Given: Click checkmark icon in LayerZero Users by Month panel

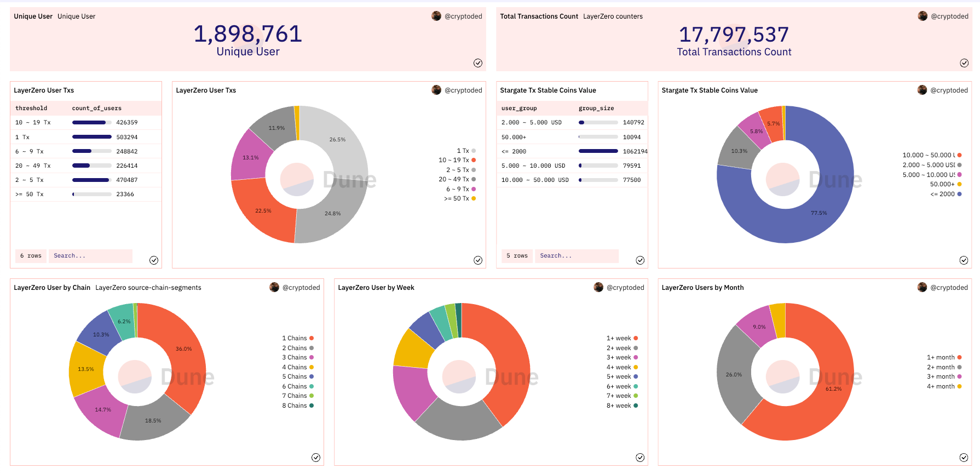Looking at the screenshot, I should (964, 458).
